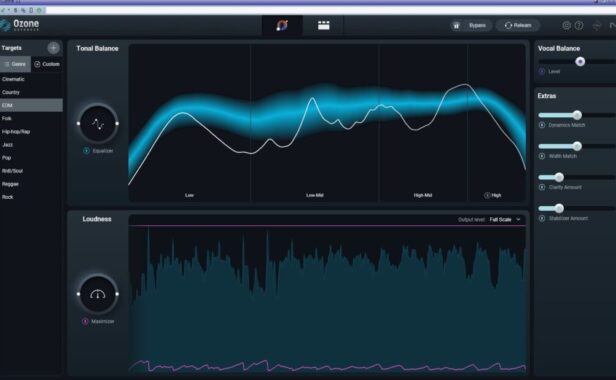Switch to the detailed modules view icon
This screenshot has width=616, height=380.
click(x=324, y=26)
